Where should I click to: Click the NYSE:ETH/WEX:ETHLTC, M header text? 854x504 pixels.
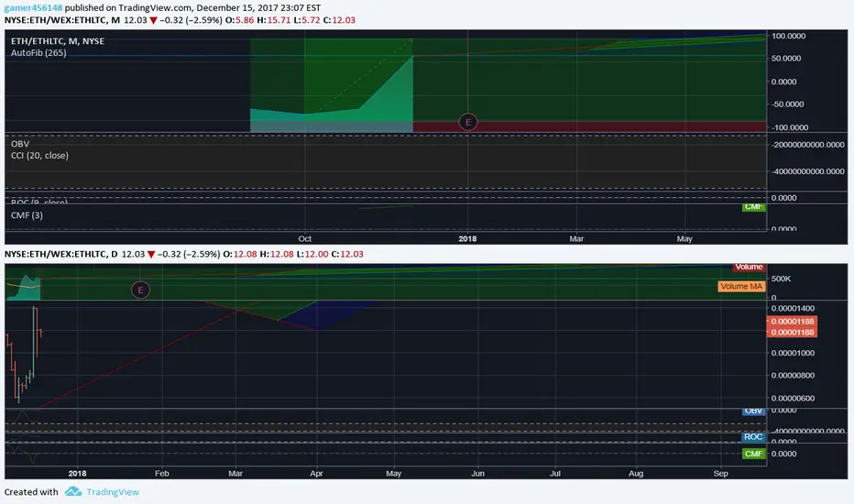62,20
